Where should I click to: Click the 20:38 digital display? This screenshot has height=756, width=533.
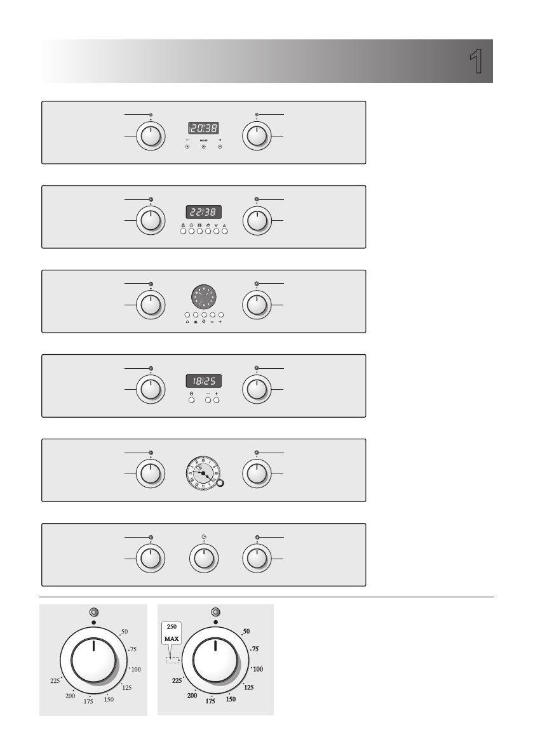pos(203,128)
